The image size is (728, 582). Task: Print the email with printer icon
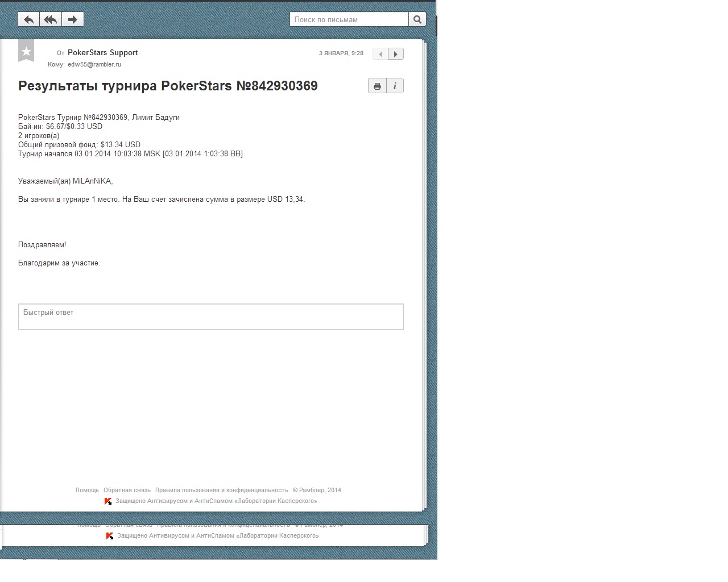(377, 86)
